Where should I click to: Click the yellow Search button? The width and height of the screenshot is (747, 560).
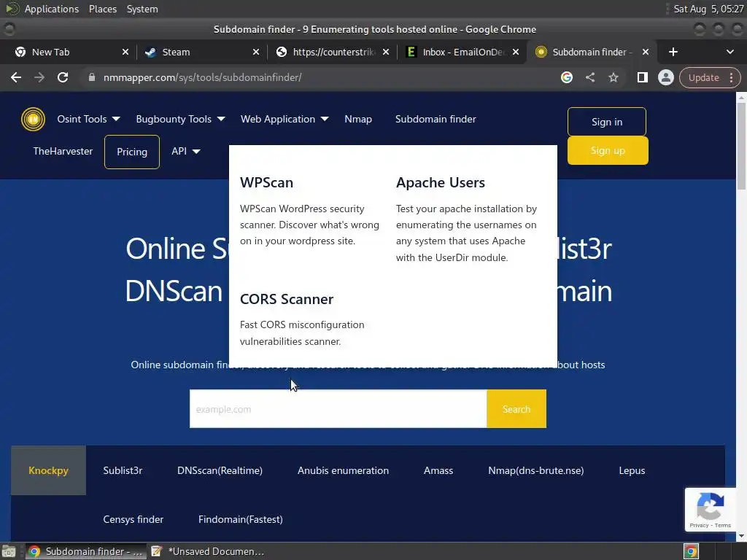(x=516, y=409)
